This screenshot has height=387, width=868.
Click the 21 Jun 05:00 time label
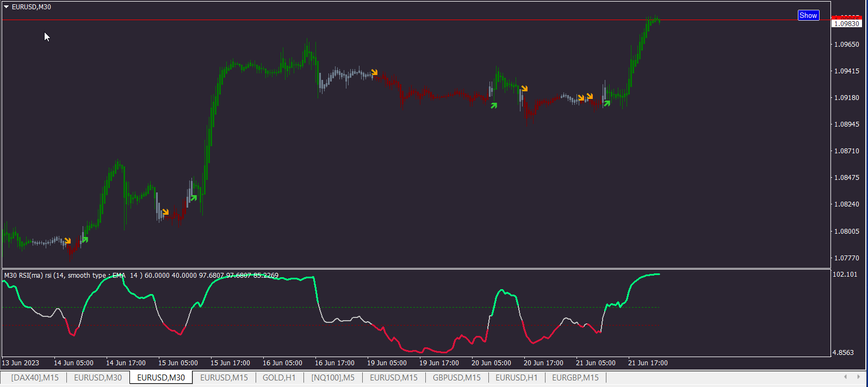pyautogui.click(x=596, y=363)
